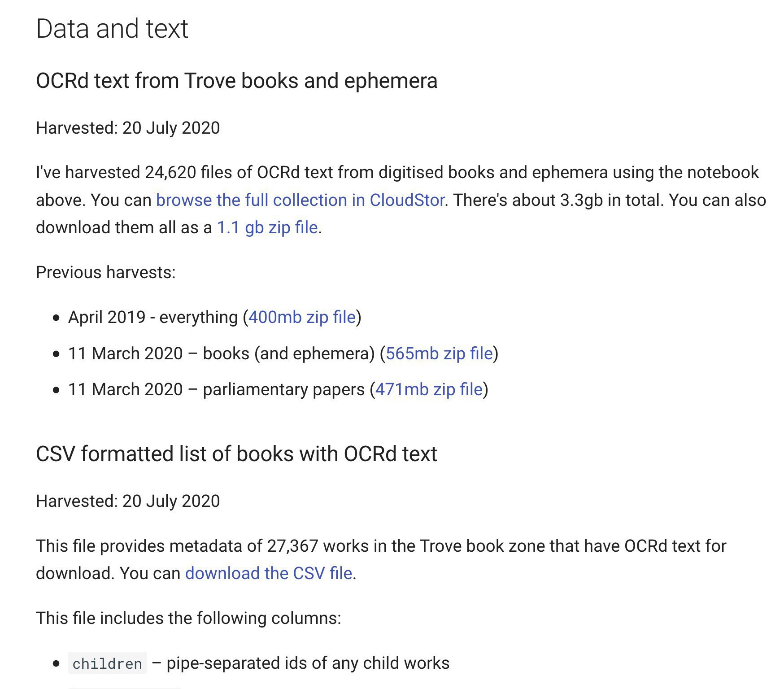Click Harvested date under CSV formatted list heading
The height and width of the screenshot is (689, 784).
[x=128, y=501]
